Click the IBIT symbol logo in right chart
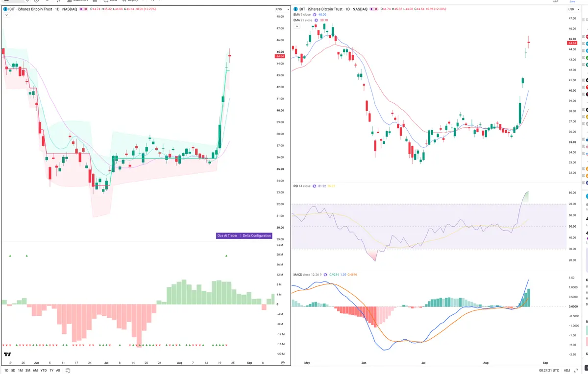The height and width of the screenshot is (374, 588). 295,9
